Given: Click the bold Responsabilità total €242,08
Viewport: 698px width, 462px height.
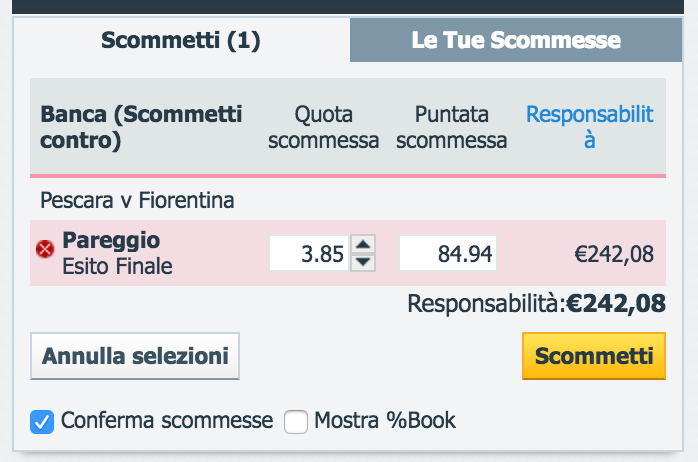Looking at the screenshot, I should click(616, 304).
